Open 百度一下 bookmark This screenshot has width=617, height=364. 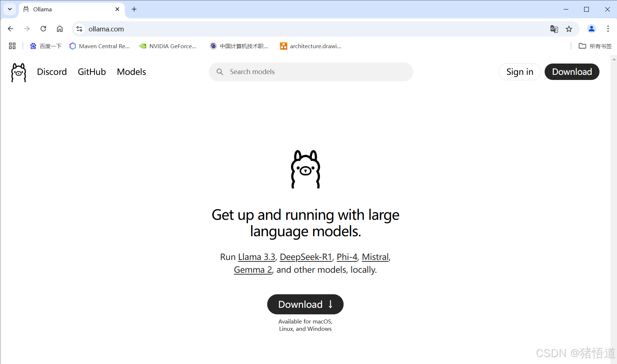(46, 46)
